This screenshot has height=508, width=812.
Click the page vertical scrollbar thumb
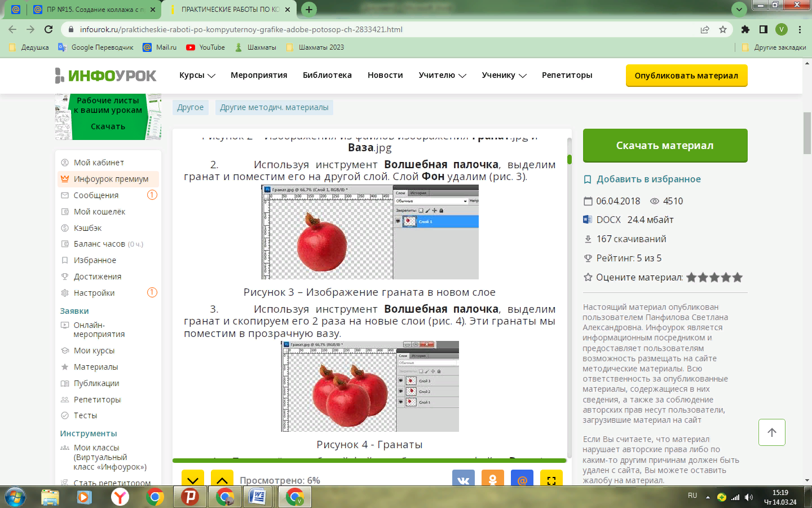tap(807, 133)
